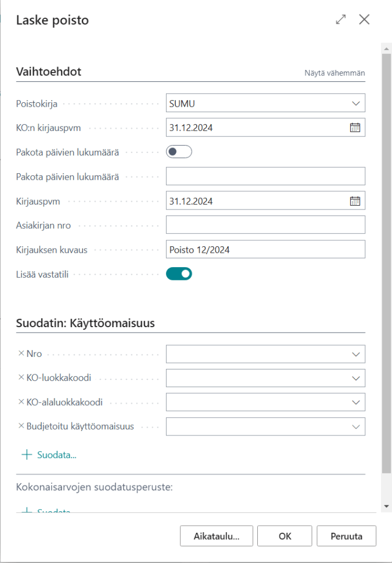
Task: Open the Poistokirja dropdown showing SUMU
Action: (356, 103)
